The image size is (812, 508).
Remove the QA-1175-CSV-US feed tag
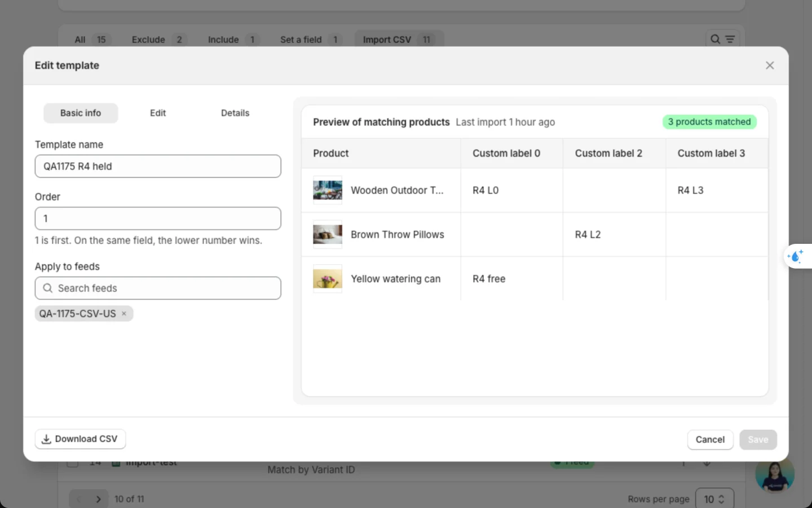point(124,313)
